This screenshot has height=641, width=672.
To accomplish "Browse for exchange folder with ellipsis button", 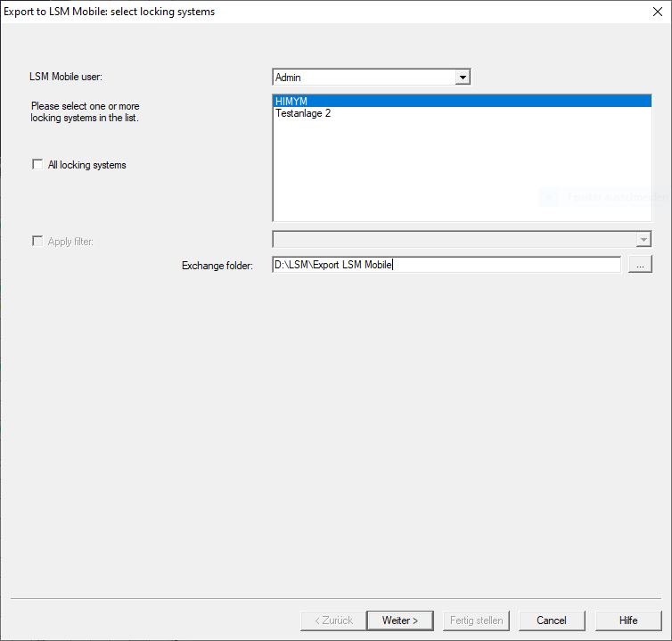I will [640, 265].
